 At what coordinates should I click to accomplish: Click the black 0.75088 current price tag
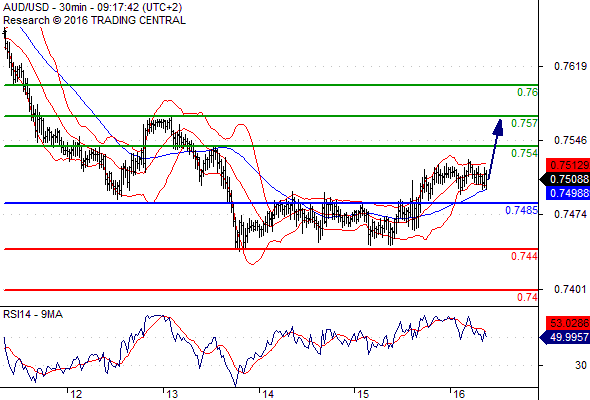(565, 179)
